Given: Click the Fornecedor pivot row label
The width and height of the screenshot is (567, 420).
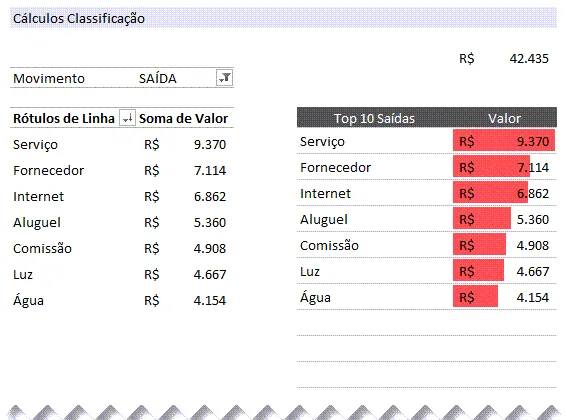Looking at the screenshot, I should pos(48,170).
